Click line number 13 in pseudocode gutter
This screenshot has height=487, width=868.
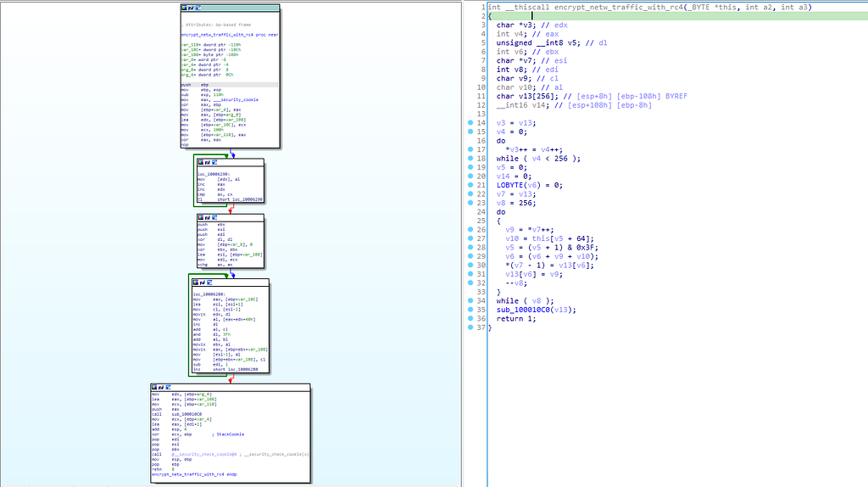point(481,114)
